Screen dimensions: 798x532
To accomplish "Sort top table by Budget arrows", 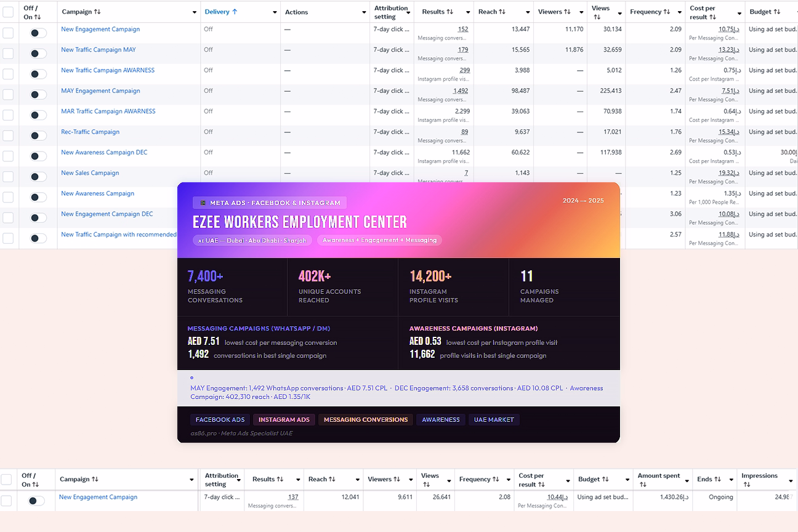I will point(776,12).
